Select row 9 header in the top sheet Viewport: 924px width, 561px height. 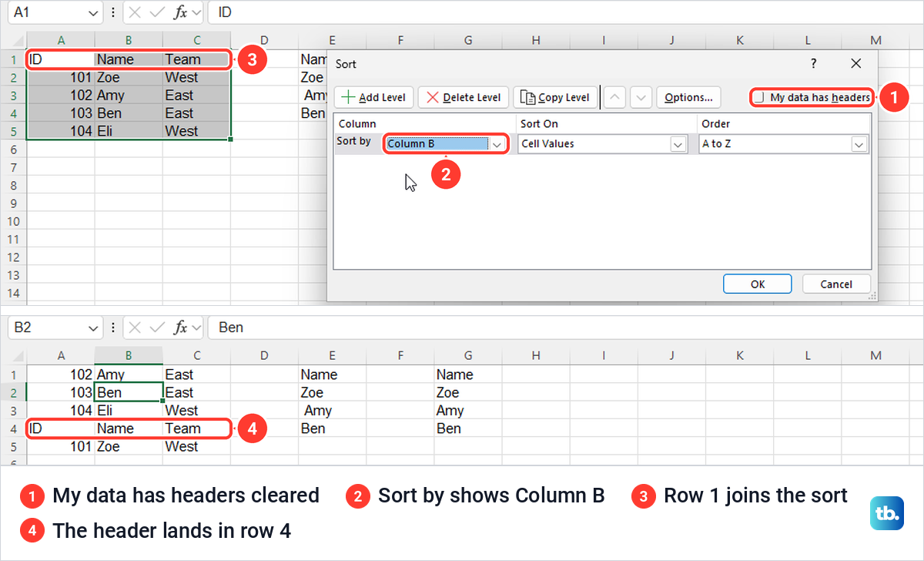pos(13,203)
